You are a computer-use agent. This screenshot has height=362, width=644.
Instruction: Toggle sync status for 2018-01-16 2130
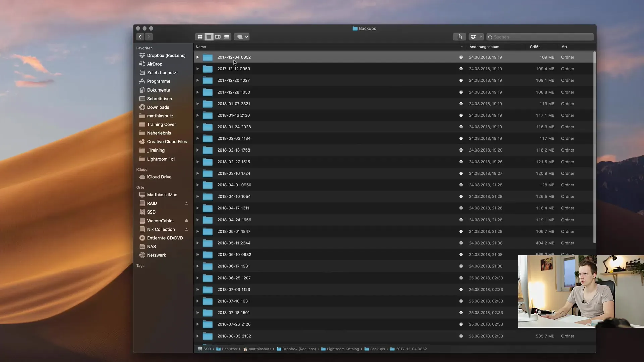(x=461, y=115)
